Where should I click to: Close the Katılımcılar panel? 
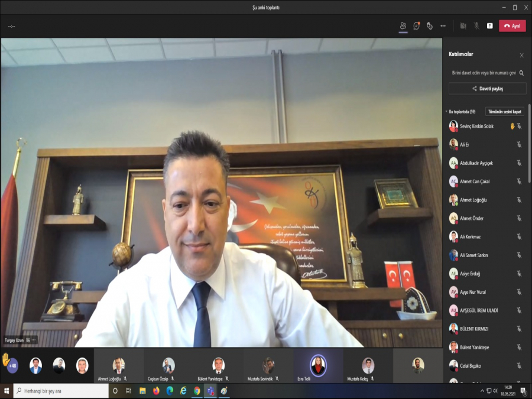click(x=521, y=56)
